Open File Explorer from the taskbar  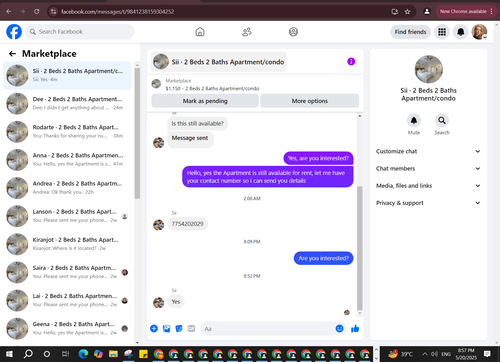(x=113, y=354)
